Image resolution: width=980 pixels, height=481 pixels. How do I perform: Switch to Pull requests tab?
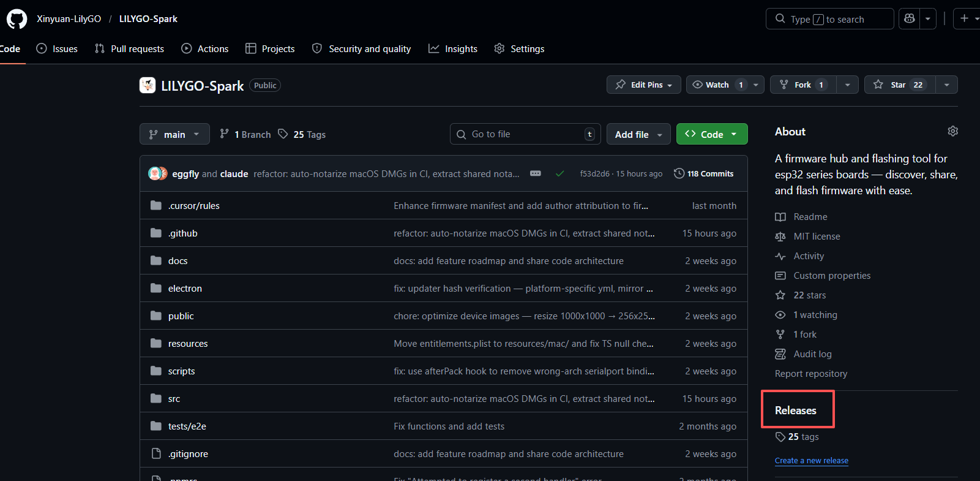[129, 48]
